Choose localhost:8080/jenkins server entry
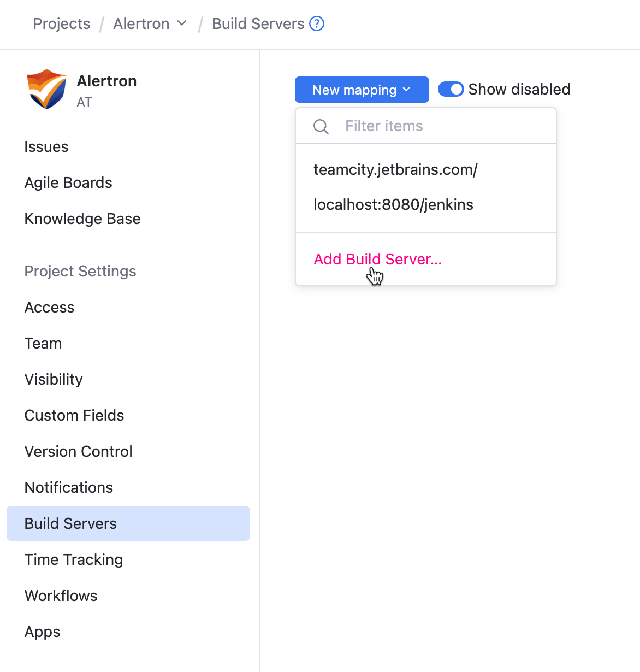The height and width of the screenshot is (672, 640). [393, 204]
